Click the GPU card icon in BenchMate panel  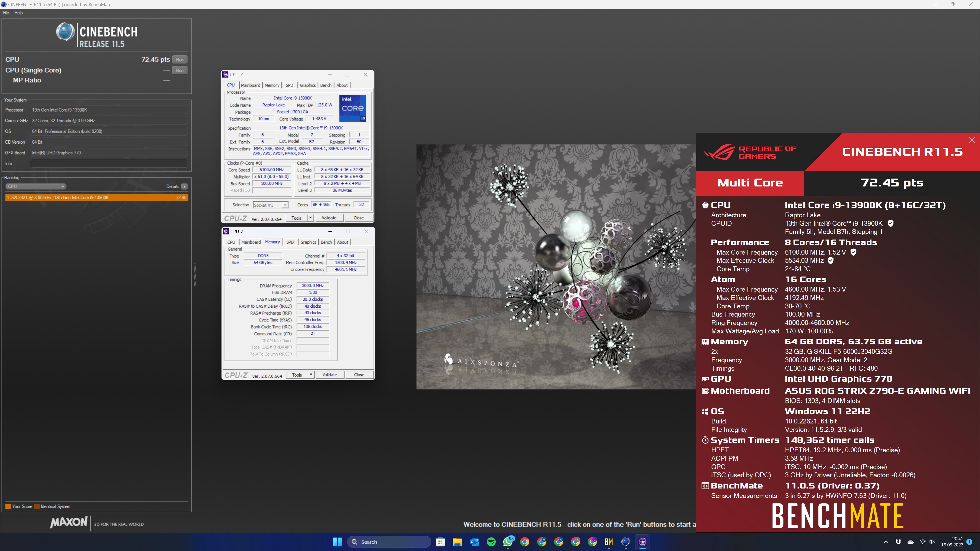pos(705,379)
